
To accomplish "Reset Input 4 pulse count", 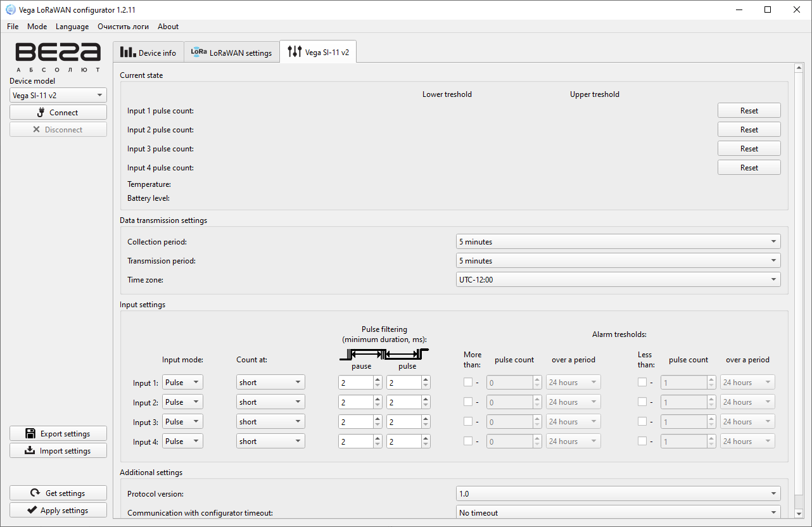I will (x=749, y=168).
